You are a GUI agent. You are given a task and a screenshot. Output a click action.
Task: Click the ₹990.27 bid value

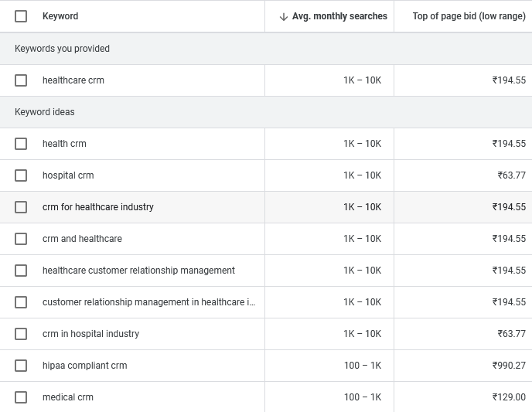click(509, 366)
